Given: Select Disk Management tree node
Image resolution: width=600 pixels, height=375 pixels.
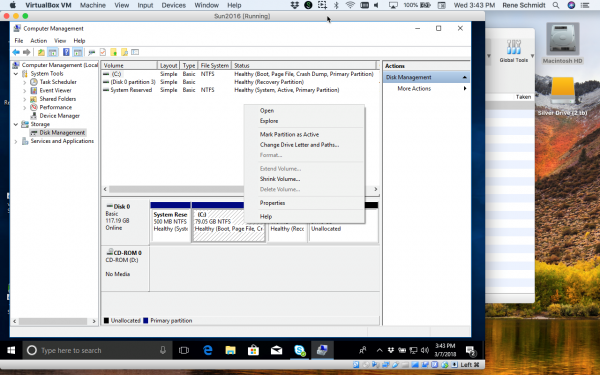Looking at the screenshot, I should tap(62, 132).
